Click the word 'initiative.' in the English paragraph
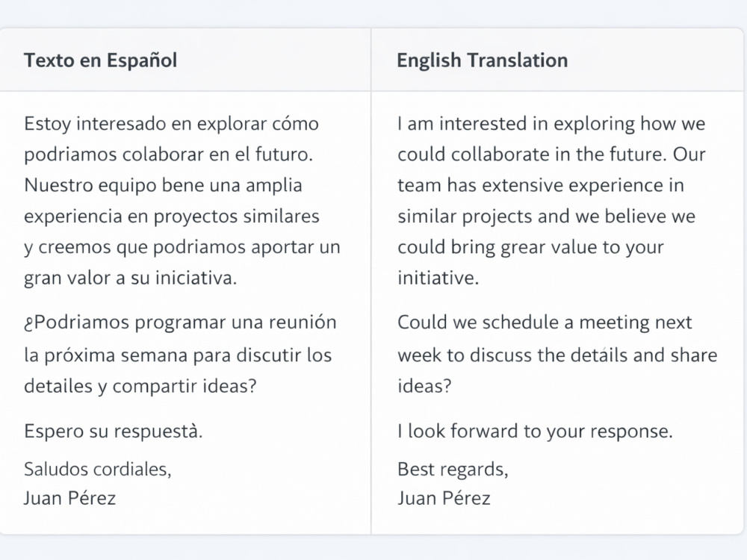 click(438, 278)
